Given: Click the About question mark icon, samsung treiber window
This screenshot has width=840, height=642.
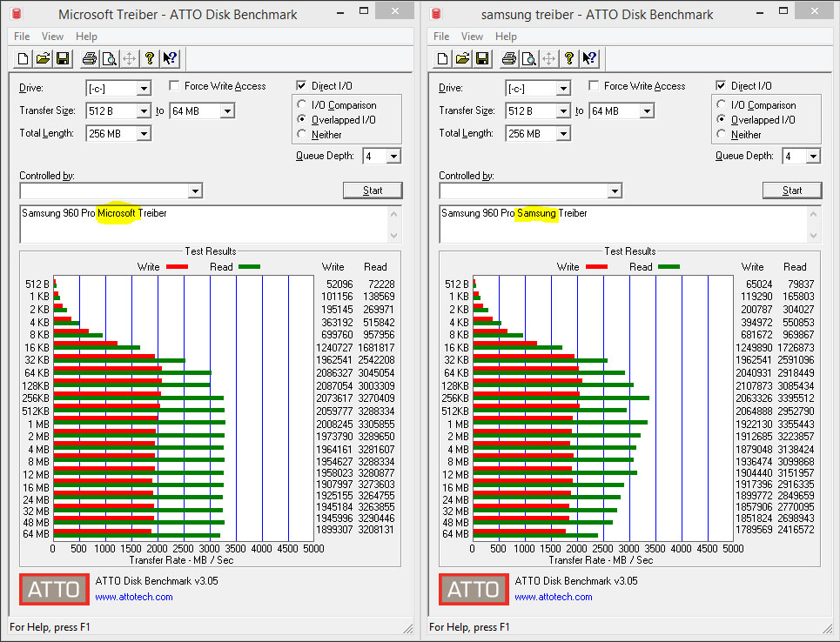Looking at the screenshot, I should click(569, 58).
